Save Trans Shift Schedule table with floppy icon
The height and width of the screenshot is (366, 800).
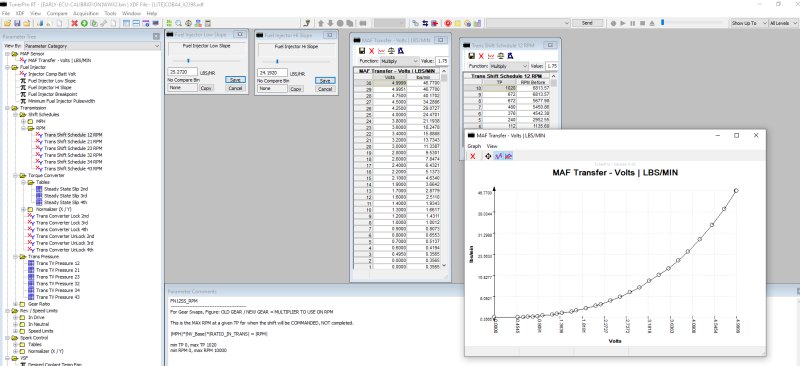click(472, 56)
